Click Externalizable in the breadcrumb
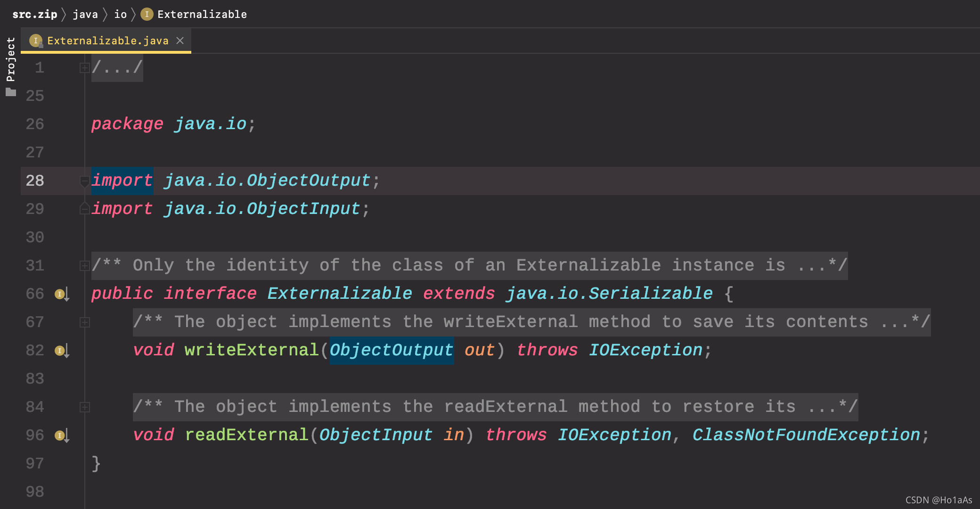The height and width of the screenshot is (509, 980). click(202, 14)
